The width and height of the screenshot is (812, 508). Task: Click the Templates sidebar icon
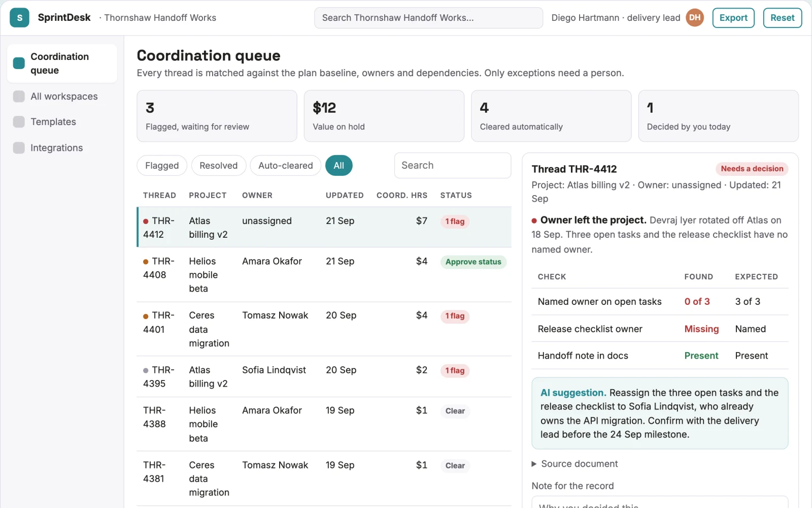pyautogui.click(x=19, y=122)
